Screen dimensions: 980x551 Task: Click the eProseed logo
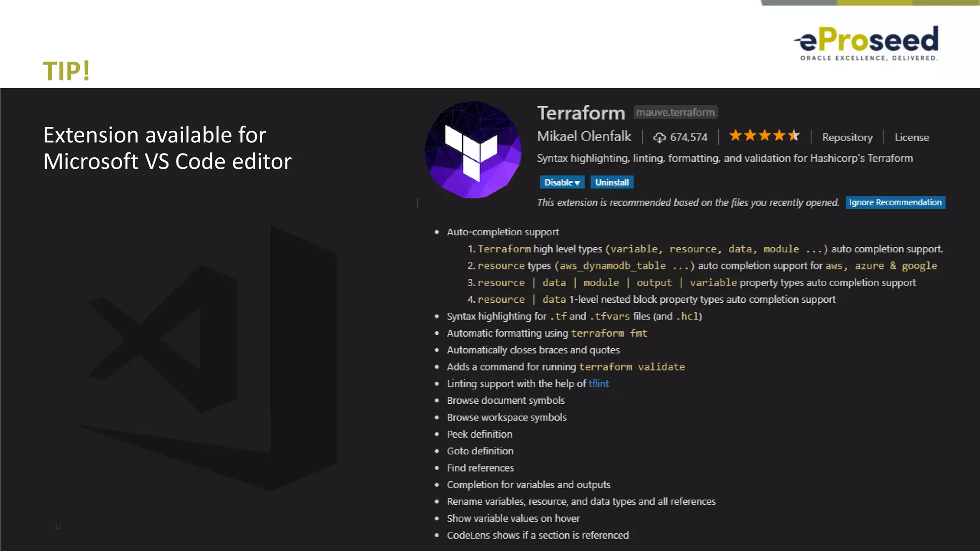[867, 43]
